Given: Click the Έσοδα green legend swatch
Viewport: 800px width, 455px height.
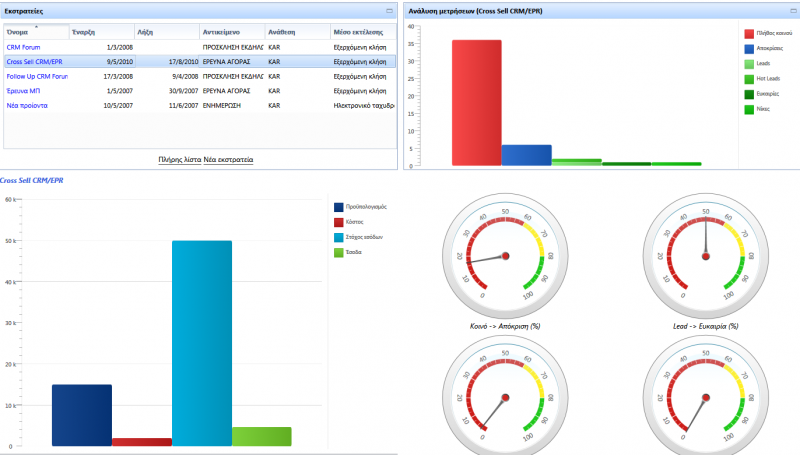Looking at the screenshot, I should tap(339, 252).
